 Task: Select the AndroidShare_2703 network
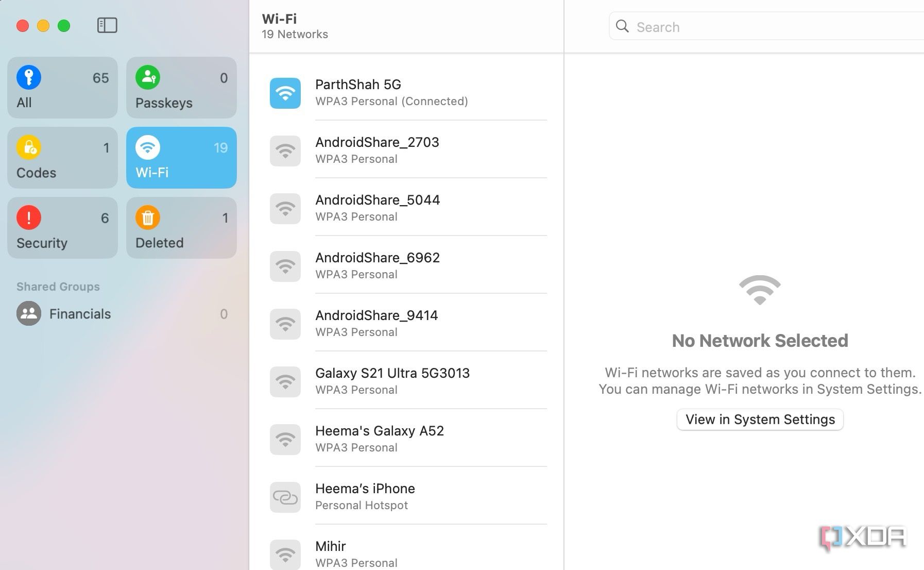(x=407, y=150)
